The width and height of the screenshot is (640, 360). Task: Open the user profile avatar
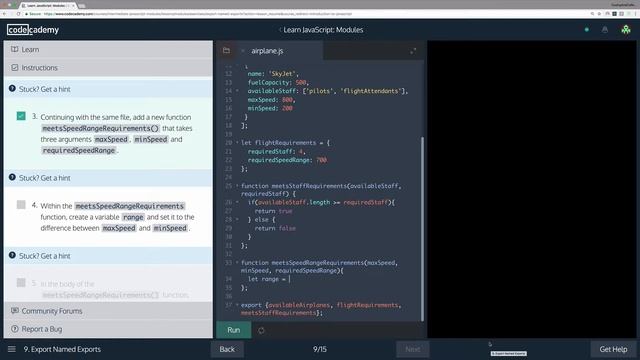click(626, 30)
